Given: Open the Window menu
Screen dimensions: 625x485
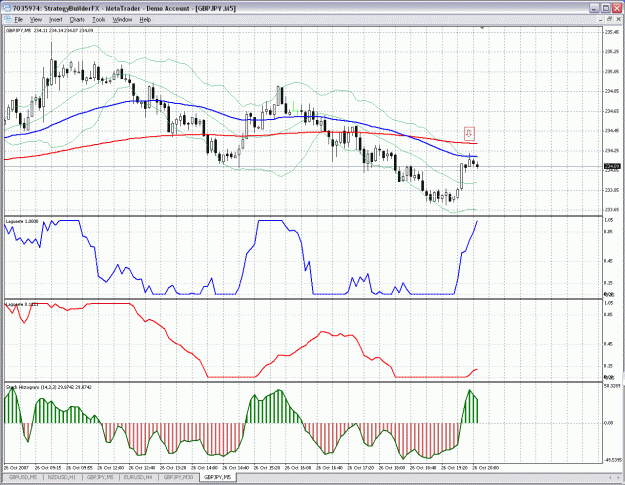Looking at the screenshot, I should pos(122,20).
